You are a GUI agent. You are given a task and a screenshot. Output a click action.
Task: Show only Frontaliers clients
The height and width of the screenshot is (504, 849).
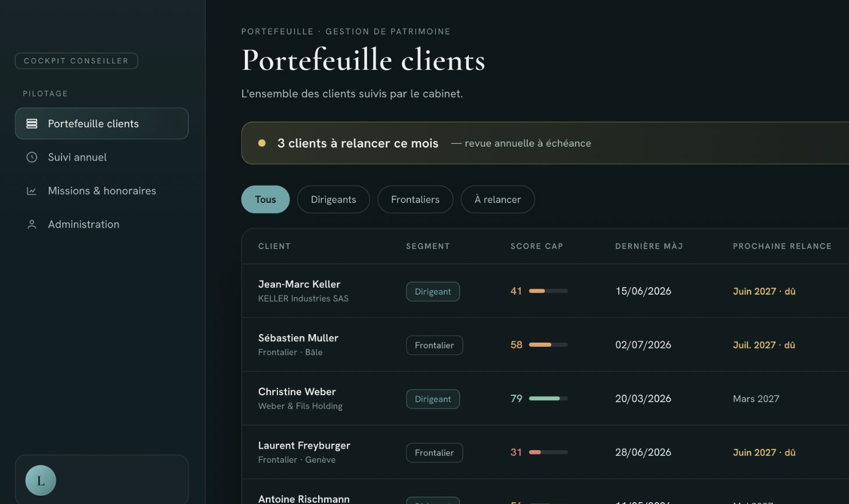(x=415, y=200)
